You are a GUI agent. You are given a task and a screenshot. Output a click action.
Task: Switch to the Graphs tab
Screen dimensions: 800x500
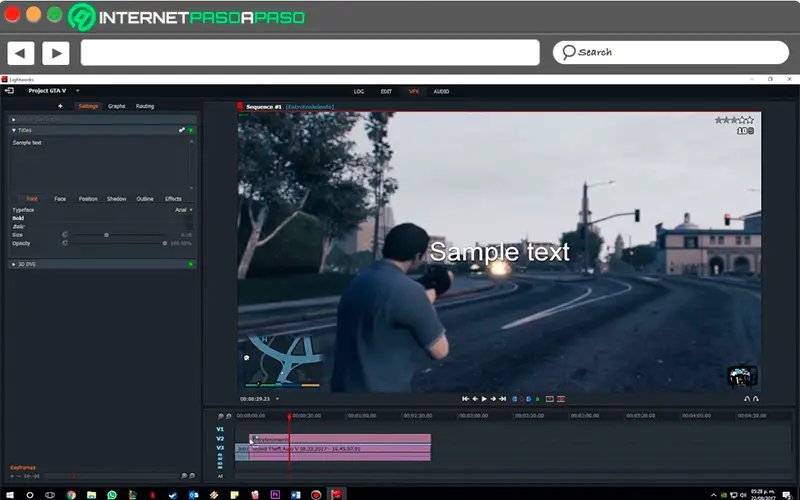(117, 106)
